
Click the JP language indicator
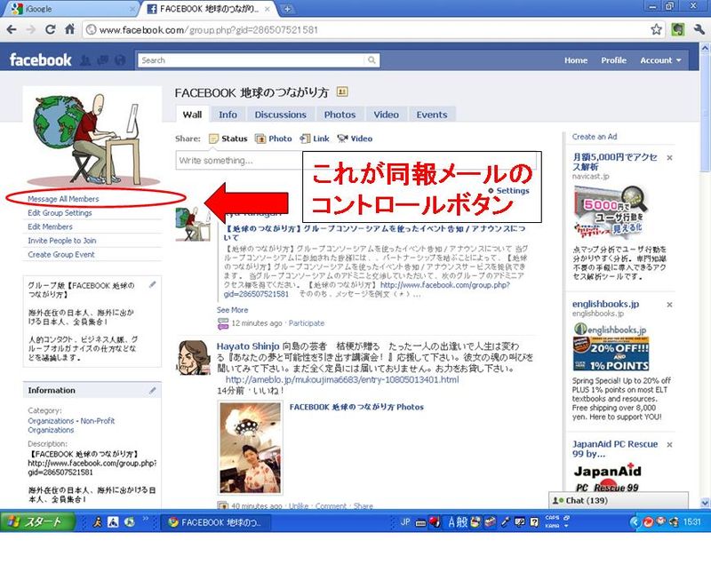coord(405,522)
